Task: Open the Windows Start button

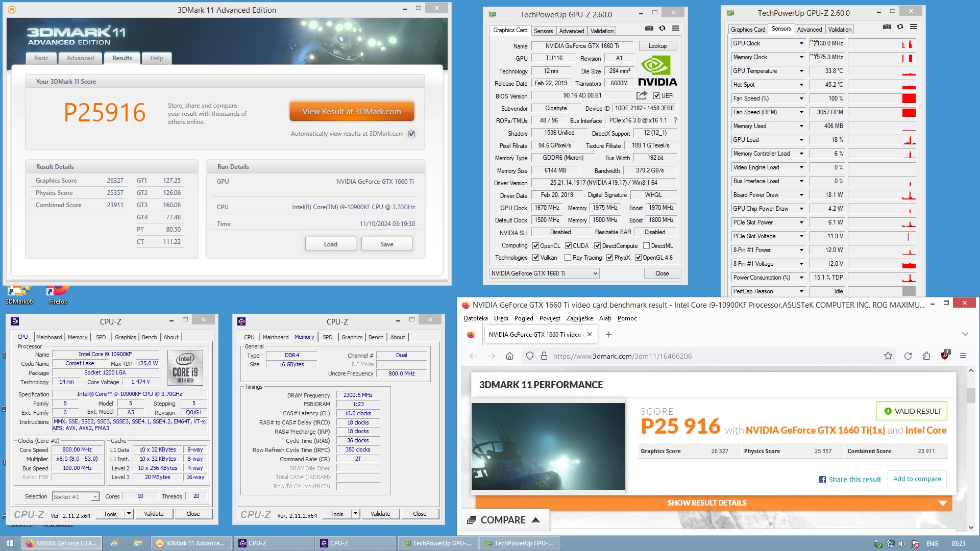Action: point(10,543)
